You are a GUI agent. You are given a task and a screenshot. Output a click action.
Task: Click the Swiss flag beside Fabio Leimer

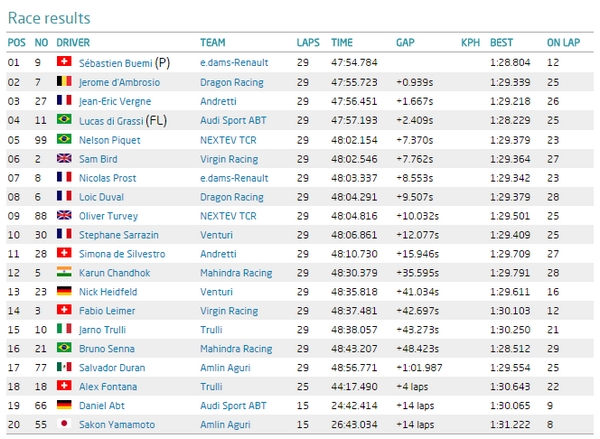[x=64, y=309]
